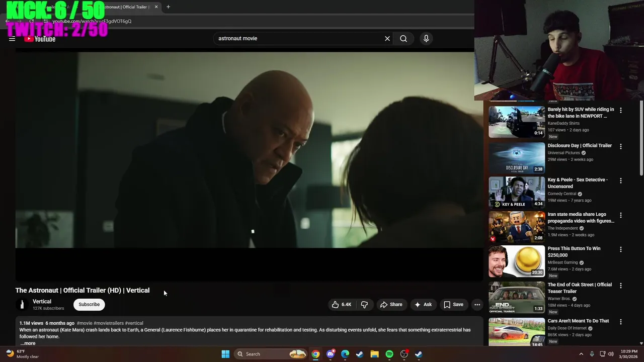Open more actions menu below video
644x362 pixels.
(x=477, y=304)
